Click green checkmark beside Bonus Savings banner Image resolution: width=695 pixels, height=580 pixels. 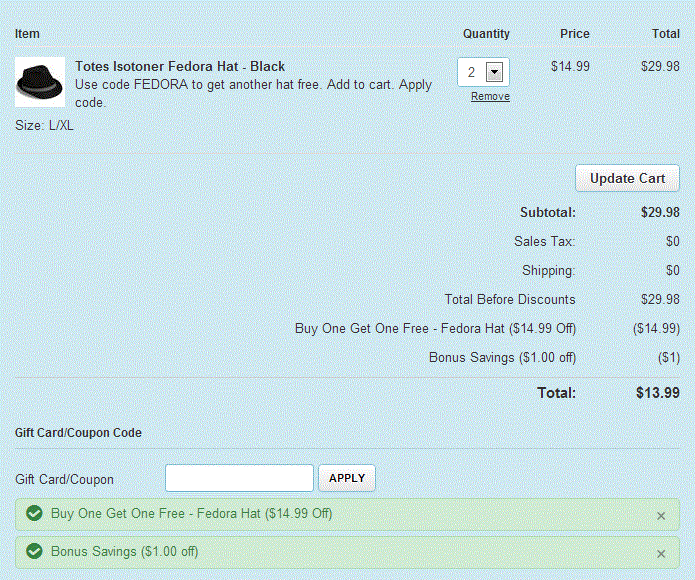[x=34, y=552]
